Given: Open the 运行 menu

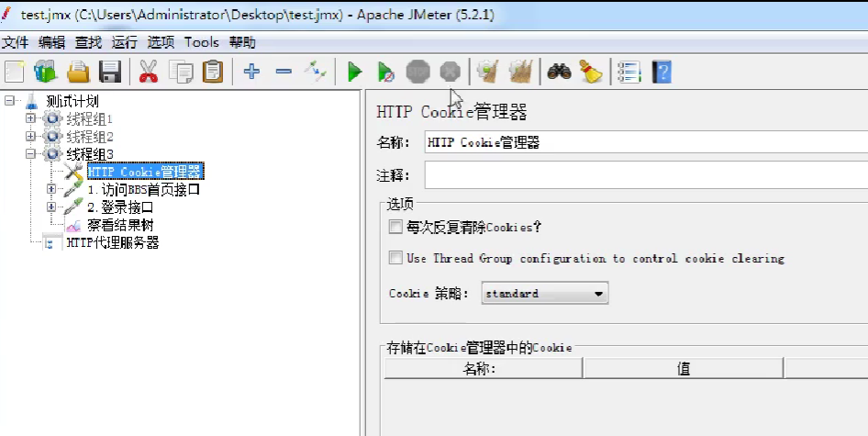Looking at the screenshot, I should [x=124, y=42].
